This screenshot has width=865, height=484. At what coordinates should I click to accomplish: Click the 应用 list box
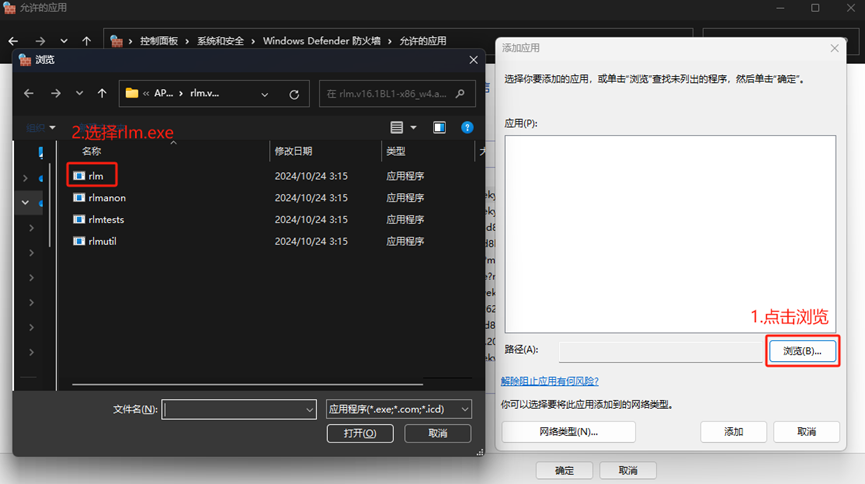click(x=670, y=234)
